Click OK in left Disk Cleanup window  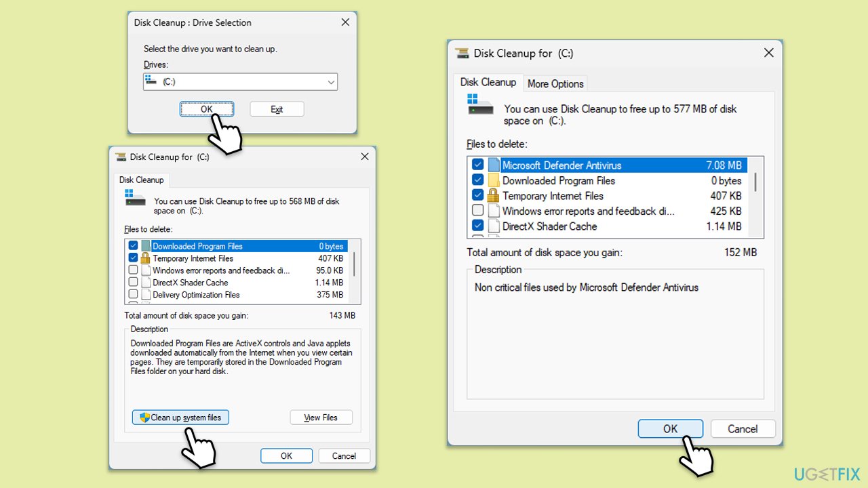286,456
